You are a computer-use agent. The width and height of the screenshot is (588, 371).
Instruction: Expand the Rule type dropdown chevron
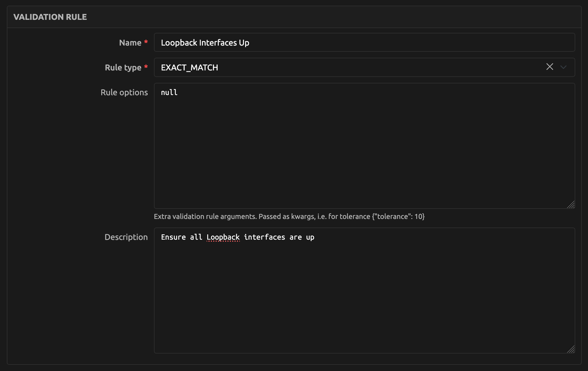(x=563, y=67)
